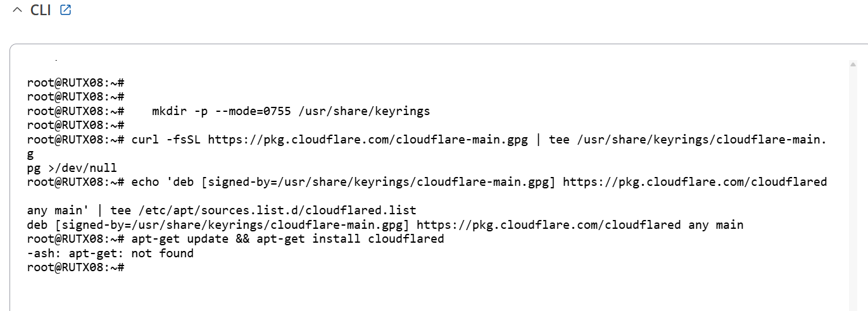Screen dimensions: 868x311
Task: Collapse the CLI section chevron
Action: pyautogui.click(x=17, y=11)
